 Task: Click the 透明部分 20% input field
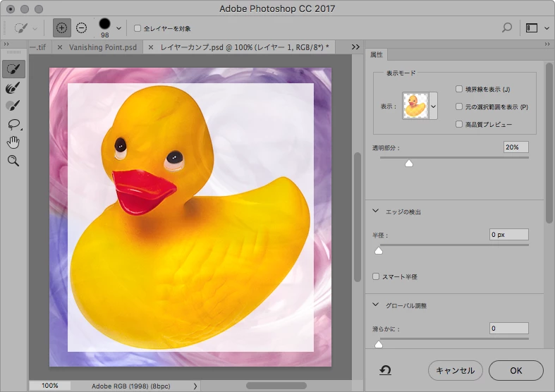(516, 147)
